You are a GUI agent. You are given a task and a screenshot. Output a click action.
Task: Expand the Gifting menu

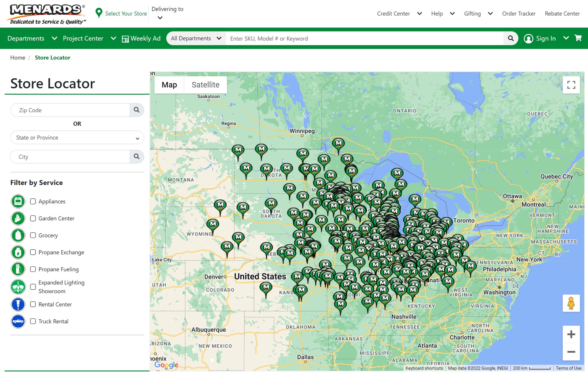(490, 13)
